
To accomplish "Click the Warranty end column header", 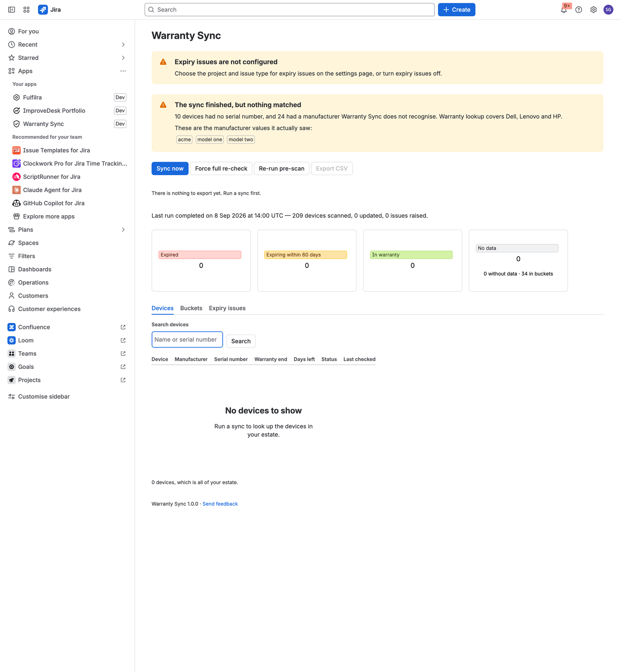I will point(270,359).
